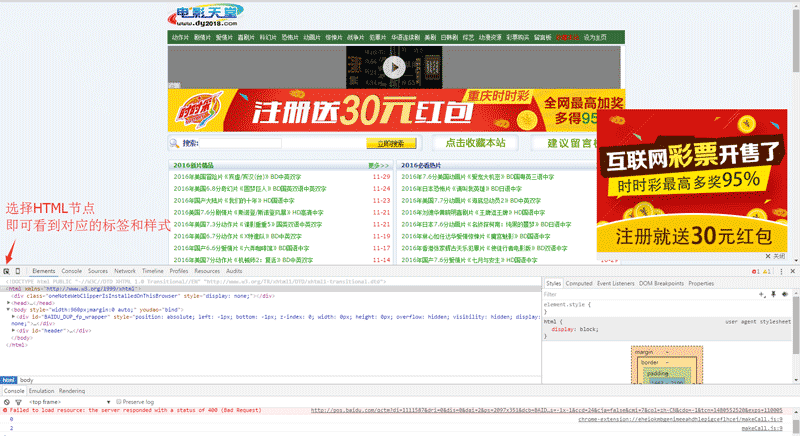Click the red highlighted nav link

tap(567, 37)
